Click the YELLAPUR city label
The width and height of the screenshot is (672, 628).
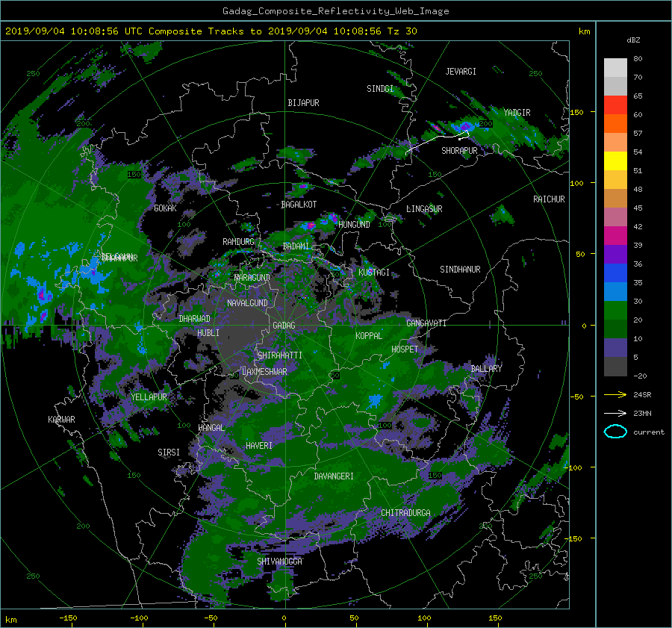[x=149, y=397]
